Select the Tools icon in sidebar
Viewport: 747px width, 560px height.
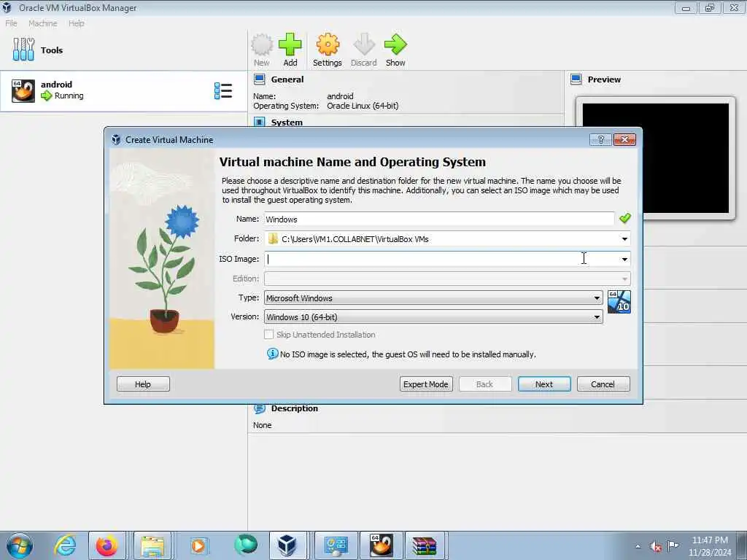click(23, 50)
